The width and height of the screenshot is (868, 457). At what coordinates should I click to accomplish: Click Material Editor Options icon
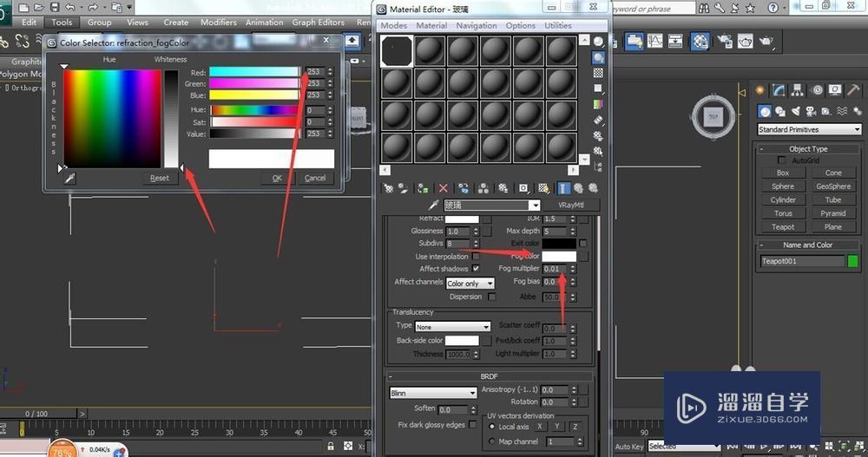(x=598, y=135)
